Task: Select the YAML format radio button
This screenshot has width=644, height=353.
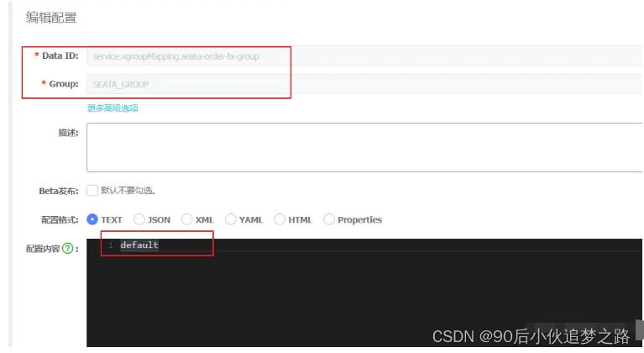Action: click(231, 219)
